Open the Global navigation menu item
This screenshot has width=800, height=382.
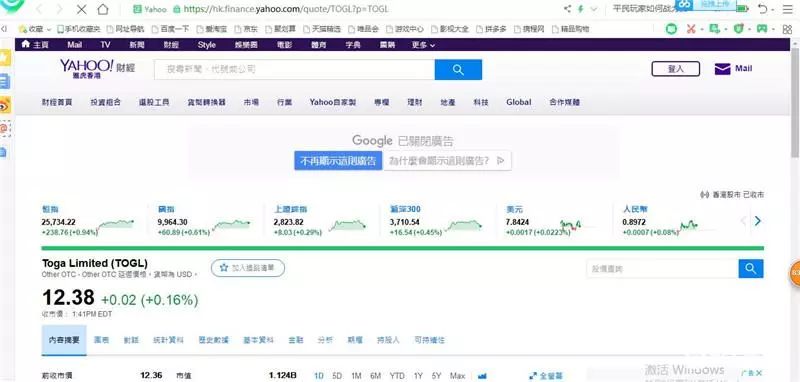tap(519, 102)
